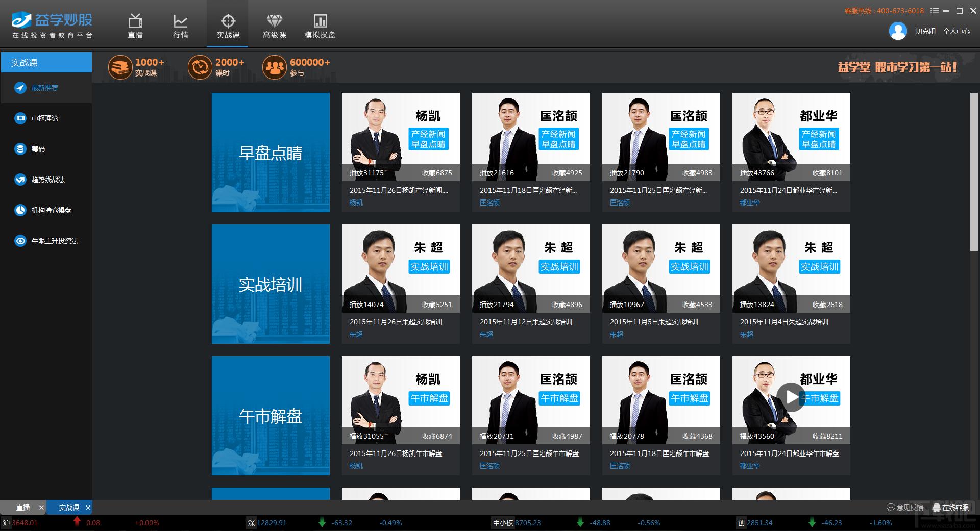980x531 pixels.
Task: Click the 1000+ 实战课 books icon
Action: (120, 67)
